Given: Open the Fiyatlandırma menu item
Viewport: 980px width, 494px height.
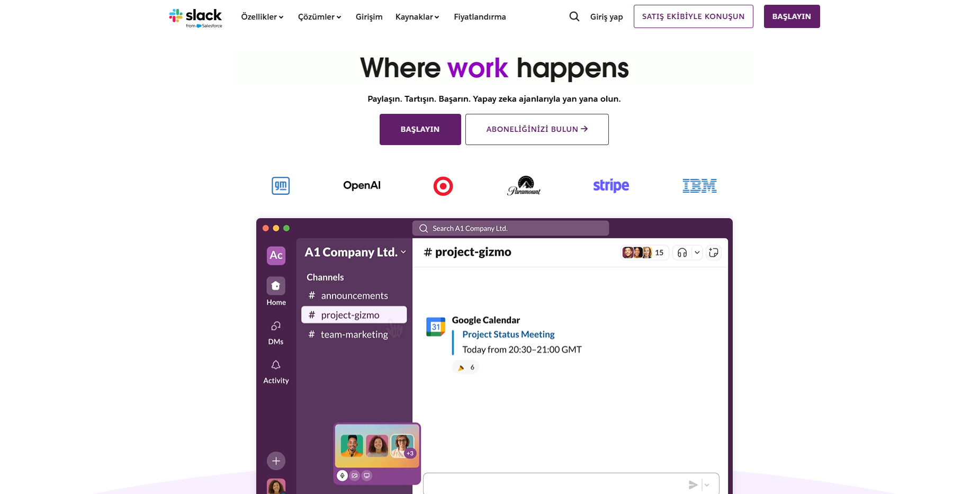Looking at the screenshot, I should [x=479, y=16].
